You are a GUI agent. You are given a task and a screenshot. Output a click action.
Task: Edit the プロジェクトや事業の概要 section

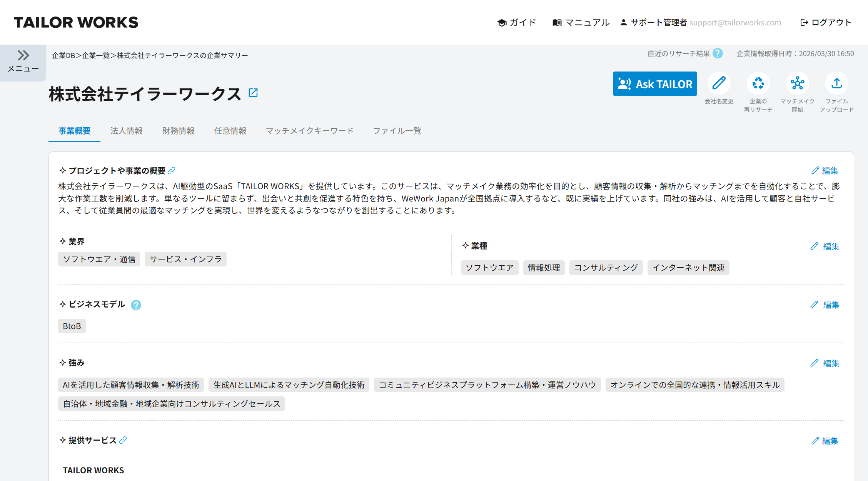tap(825, 171)
